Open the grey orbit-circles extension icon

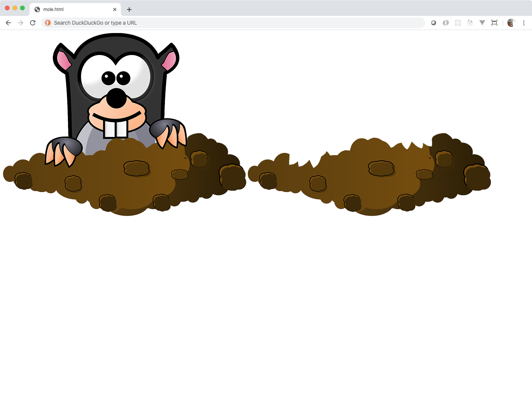coord(470,23)
